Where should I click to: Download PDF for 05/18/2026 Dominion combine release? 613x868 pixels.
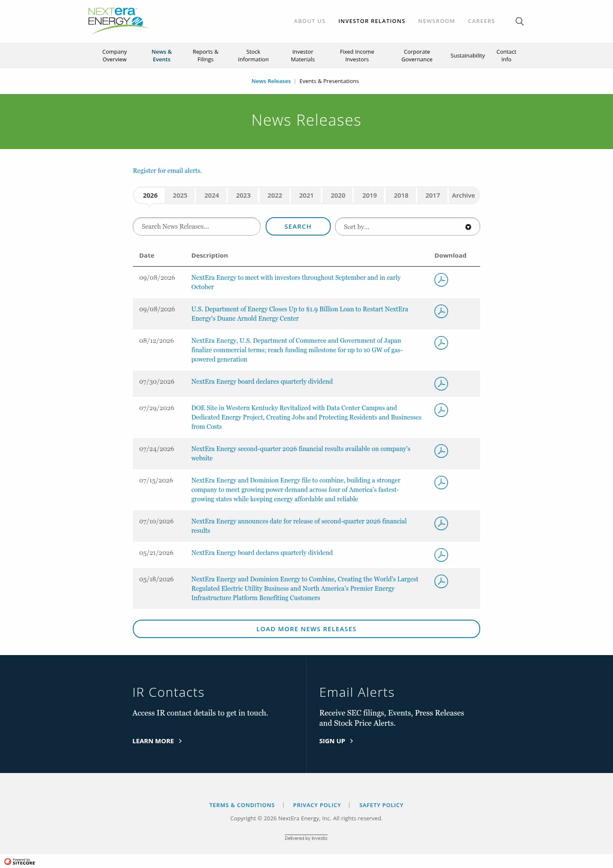[441, 581]
